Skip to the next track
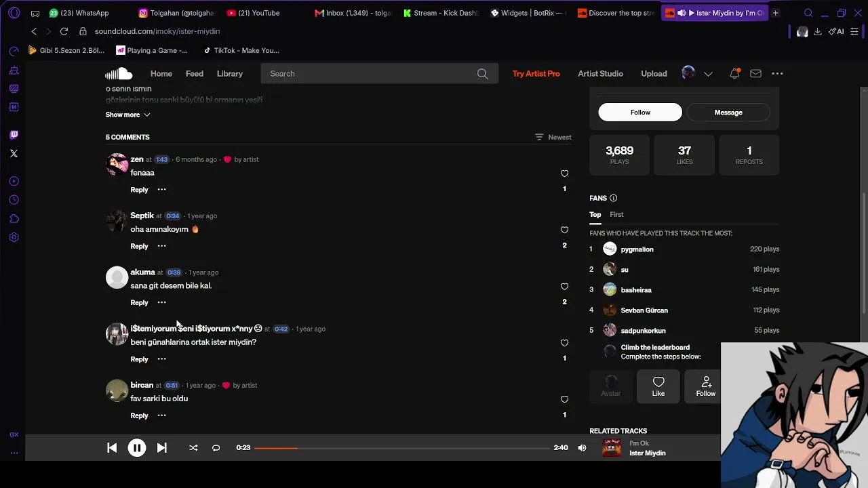 coord(161,448)
